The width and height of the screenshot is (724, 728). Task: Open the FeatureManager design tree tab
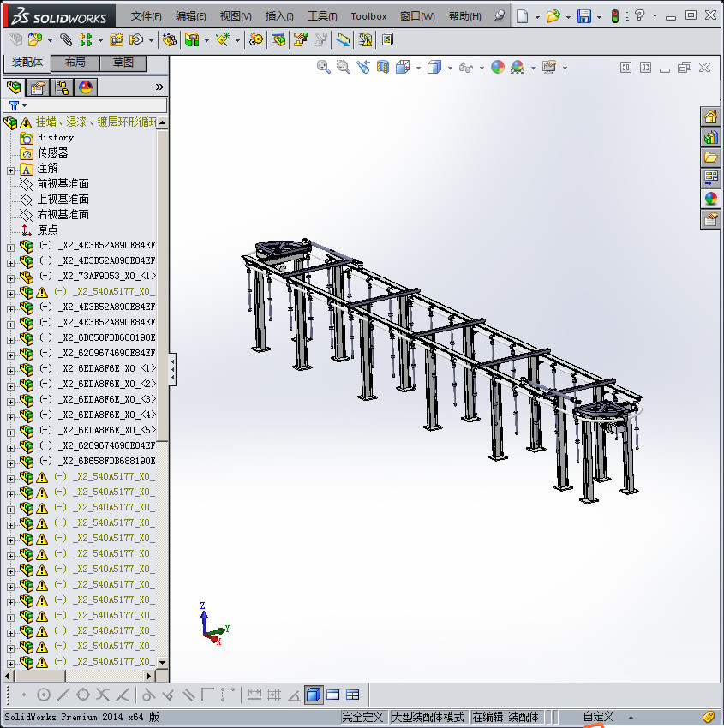(x=14, y=87)
